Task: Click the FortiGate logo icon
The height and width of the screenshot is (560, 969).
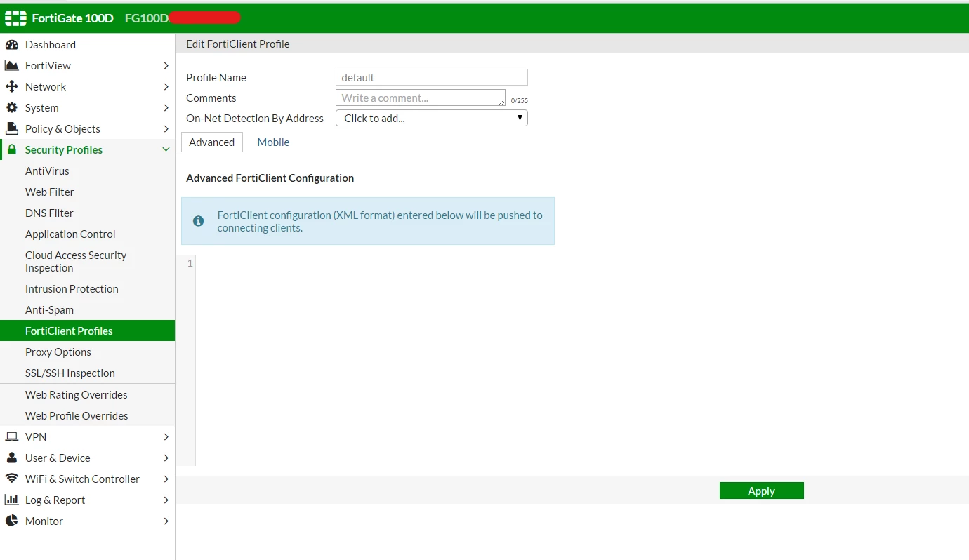Action: pos(15,18)
